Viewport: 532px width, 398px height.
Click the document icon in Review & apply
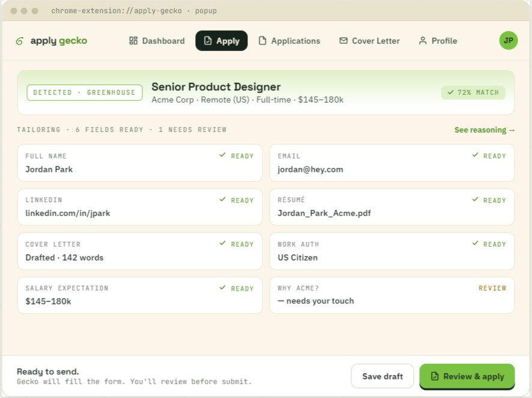click(435, 376)
